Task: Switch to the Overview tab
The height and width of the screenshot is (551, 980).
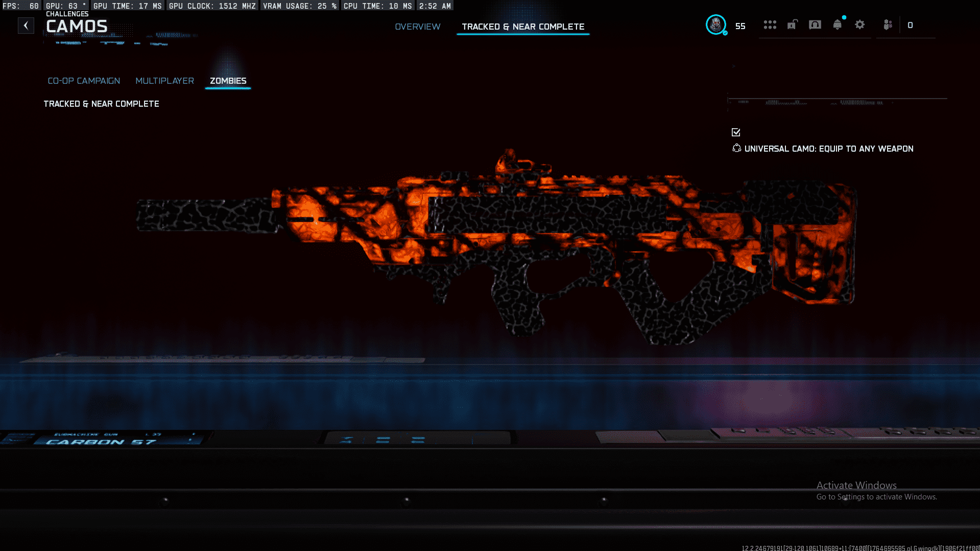Action: [417, 27]
